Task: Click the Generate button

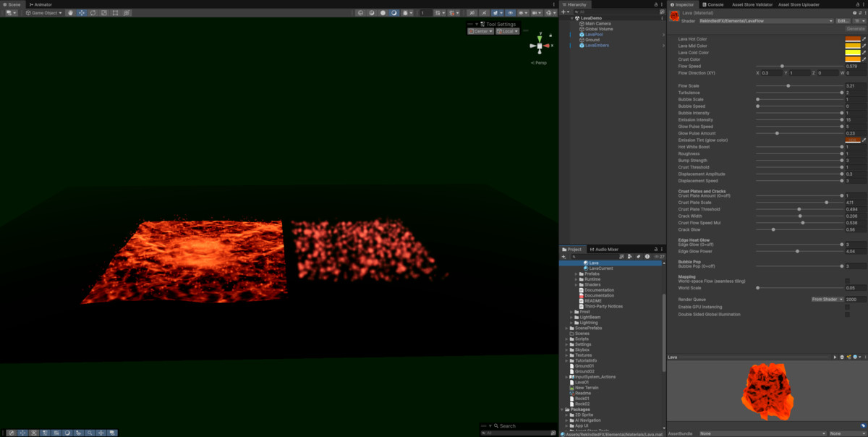Action: pos(855,28)
